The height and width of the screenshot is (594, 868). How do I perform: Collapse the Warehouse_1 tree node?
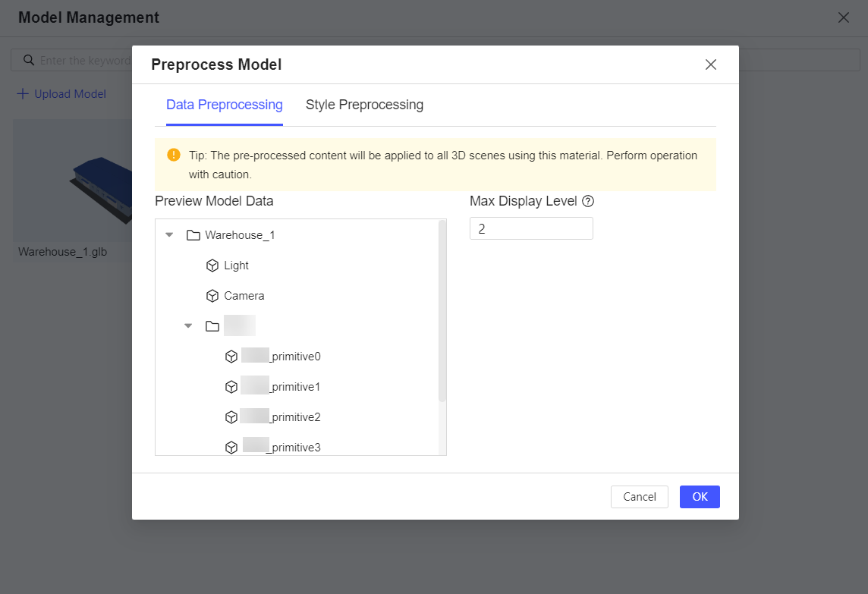(x=169, y=235)
